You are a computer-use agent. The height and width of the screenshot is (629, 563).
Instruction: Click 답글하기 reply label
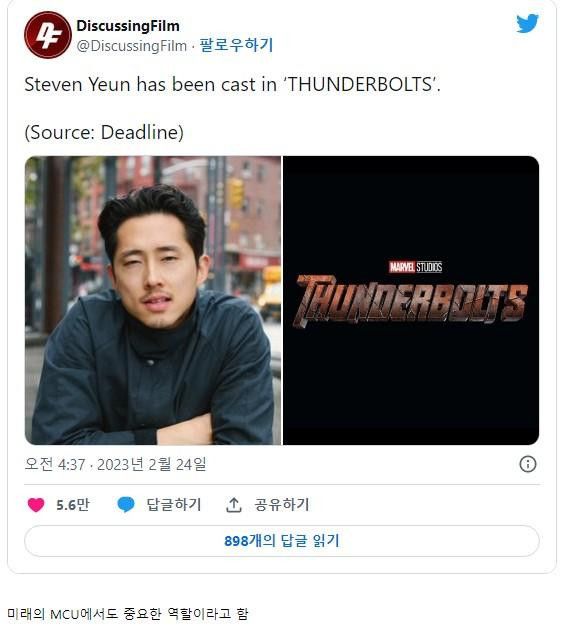(173, 505)
